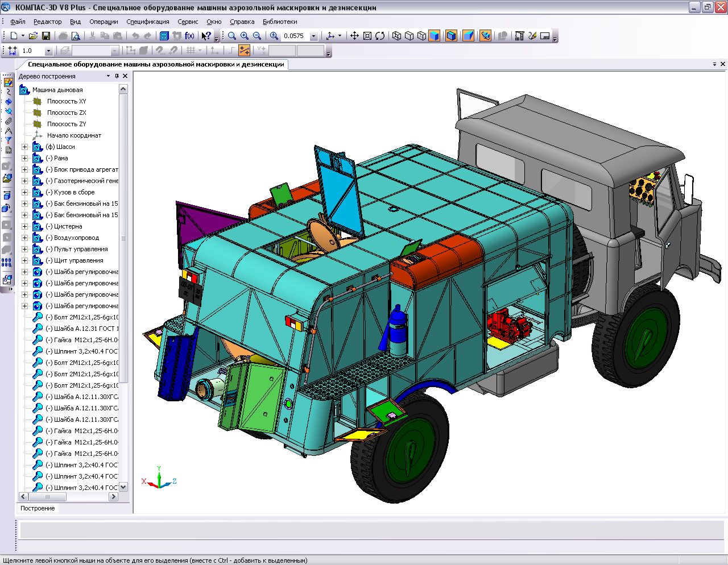Click the Построение tab at panel bottom
728x565 pixels.
point(38,508)
